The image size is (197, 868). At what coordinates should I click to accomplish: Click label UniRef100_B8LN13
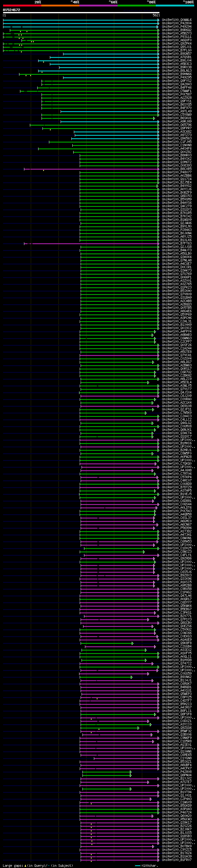pyautogui.click(x=176, y=71)
